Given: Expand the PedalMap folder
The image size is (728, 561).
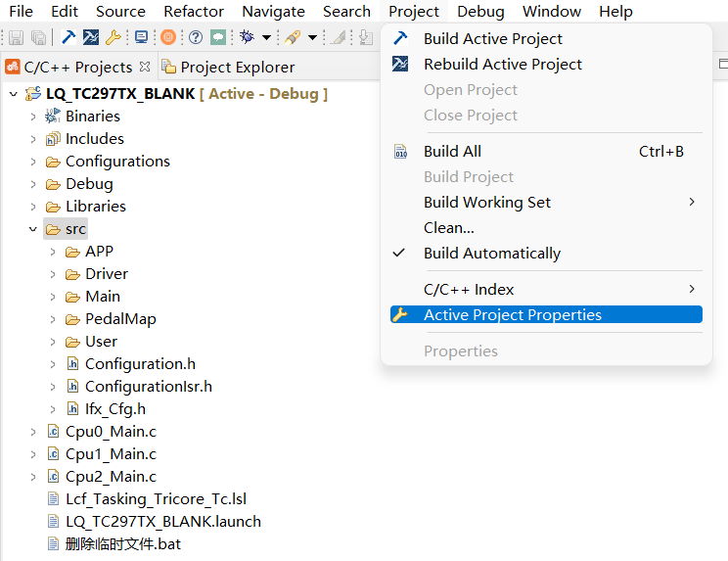Looking at the screenshot, I should [x=53, y=319].
